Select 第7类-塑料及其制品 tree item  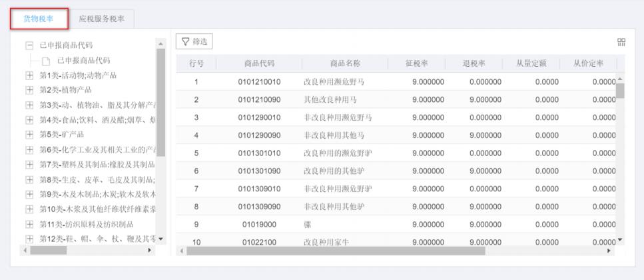(97, 165)
